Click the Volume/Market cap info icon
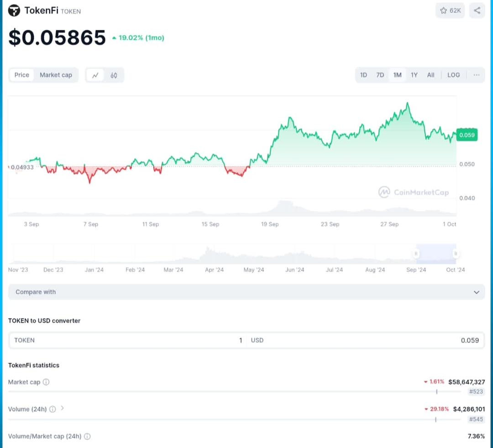493x448 pixels. 87,437
